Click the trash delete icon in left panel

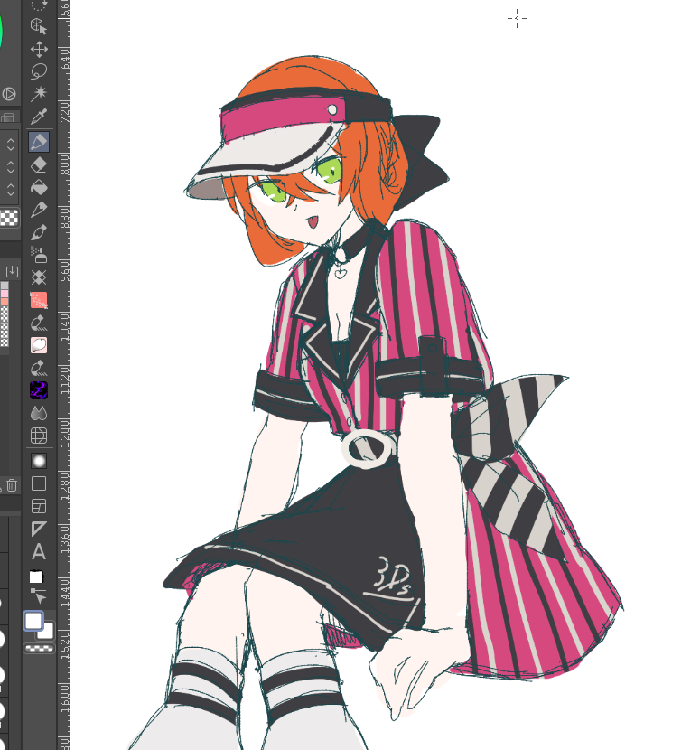[x=12, y=485]
